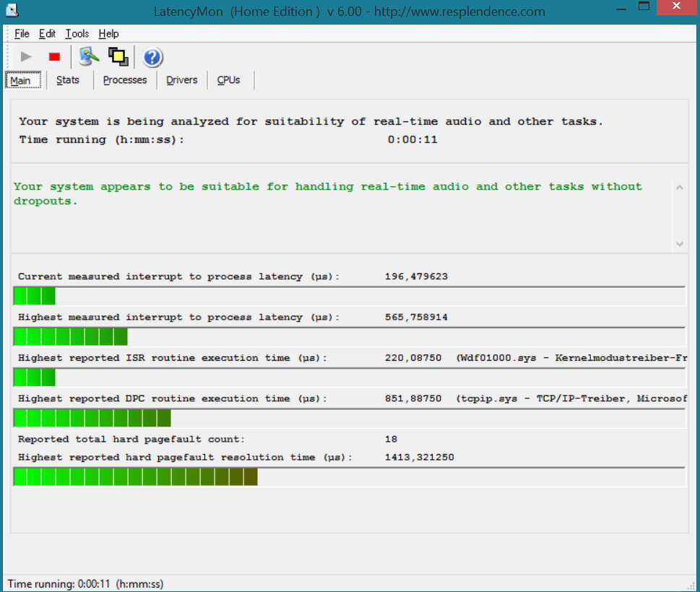The image size is (700, 592).
Task: Open the Help menu
Action: (x=108, y=33)
